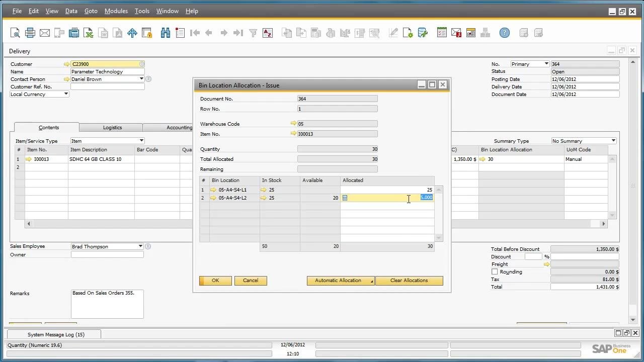Image resolution: width=644 pixels, height=362 pixels.
Task: Expand the Contact Person dropdown
Action: click(x=141, y=79)
